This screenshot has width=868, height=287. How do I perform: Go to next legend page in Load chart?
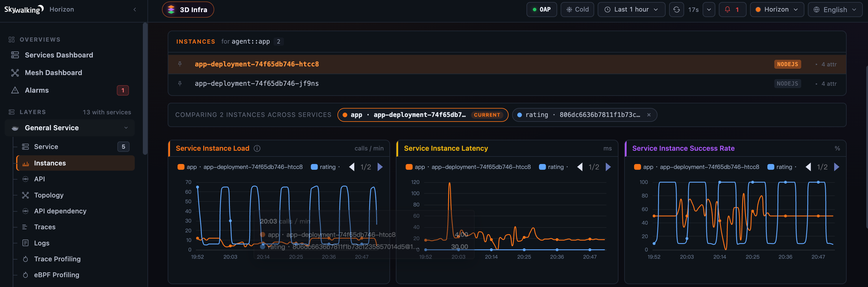tap(380, 167)
